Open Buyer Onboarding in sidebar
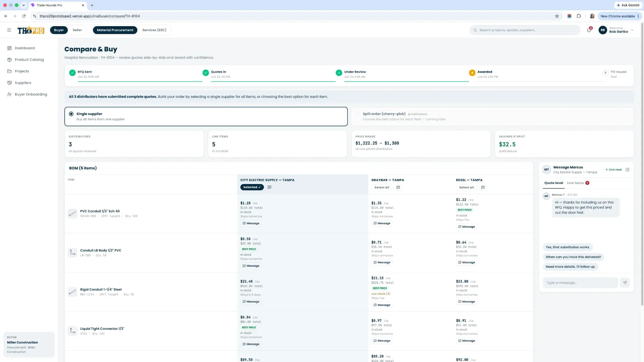644x362 pixels. click(31, 95)
